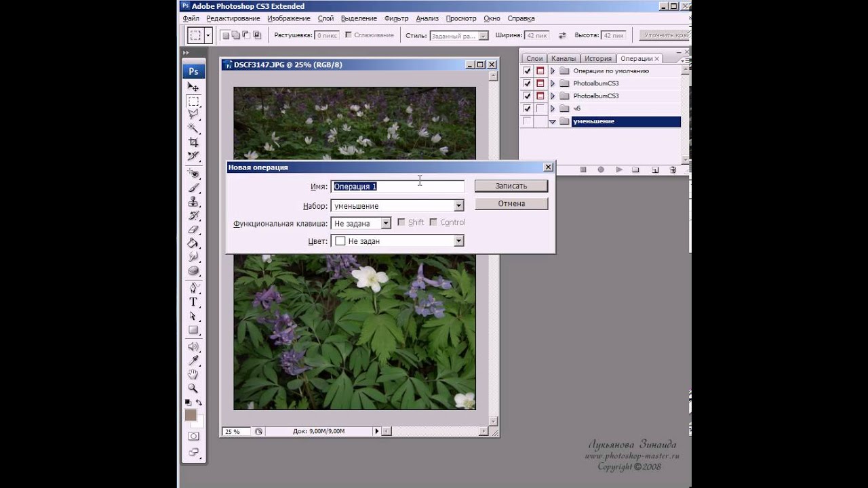
Task: Switch to the 'Слои' tab
Action: click(x=534, y=59)
